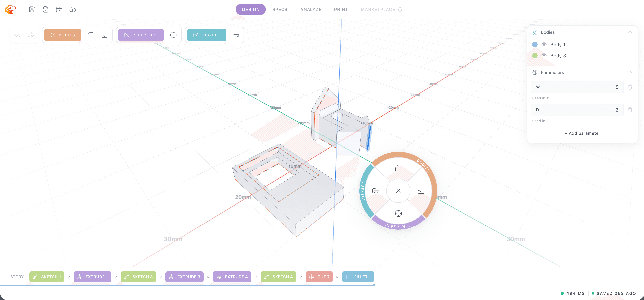Toggle visibility of Body 1
The image size is (644, 300).
click(544, 44)
